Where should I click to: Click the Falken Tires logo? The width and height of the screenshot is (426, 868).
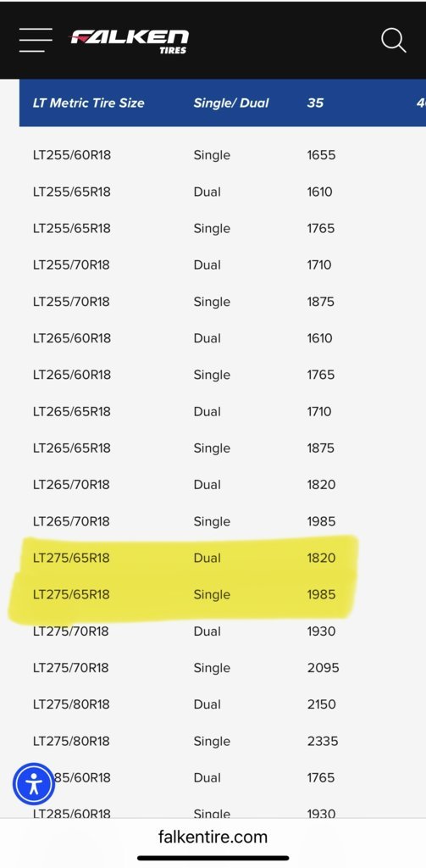(x=129, y=41)
